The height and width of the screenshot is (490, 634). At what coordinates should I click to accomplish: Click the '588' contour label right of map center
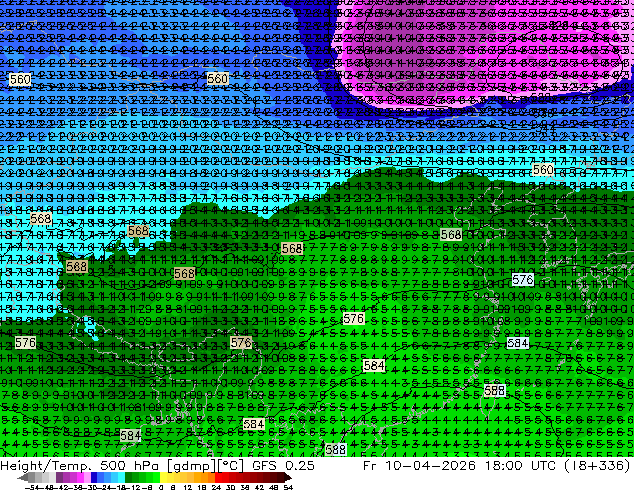[x=495, y=391]
